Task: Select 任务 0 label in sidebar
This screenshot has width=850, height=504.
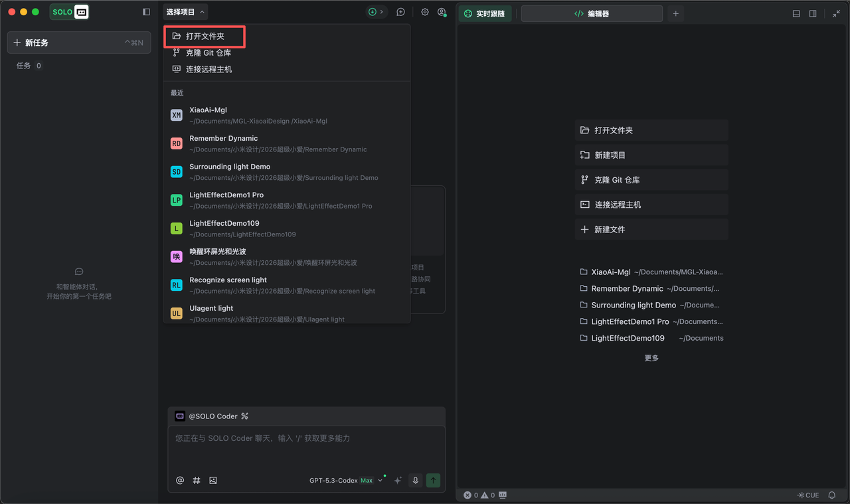Action: pos(29,66)
